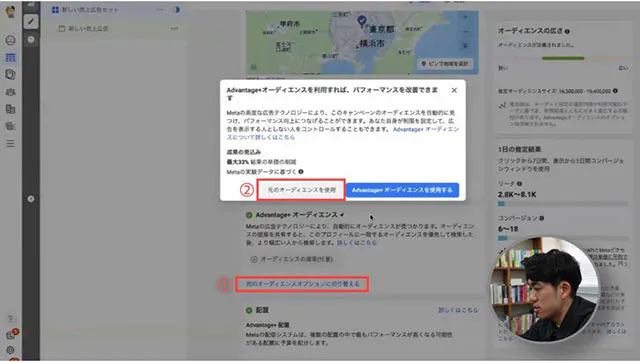
Task: Open 詳しくはこちら link beside 配置
Action: [458, 310]
